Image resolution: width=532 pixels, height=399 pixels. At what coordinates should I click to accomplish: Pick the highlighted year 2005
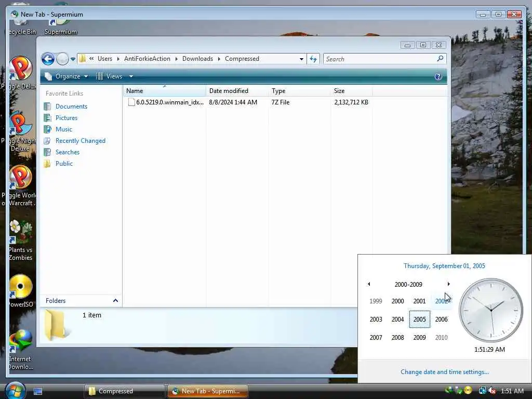tap(420, 320)
